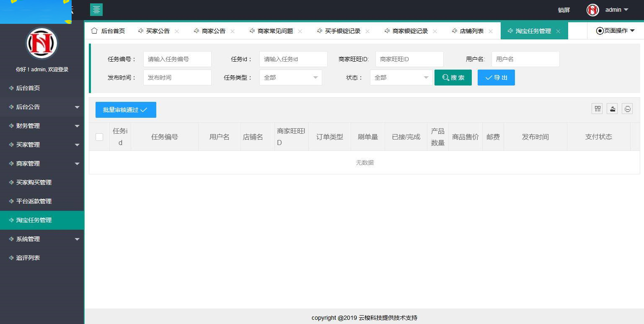Select the home icon on the 后台首页 tab
Image resolution: width=644 pixels, height=324 pixels.
click(95, 31)
